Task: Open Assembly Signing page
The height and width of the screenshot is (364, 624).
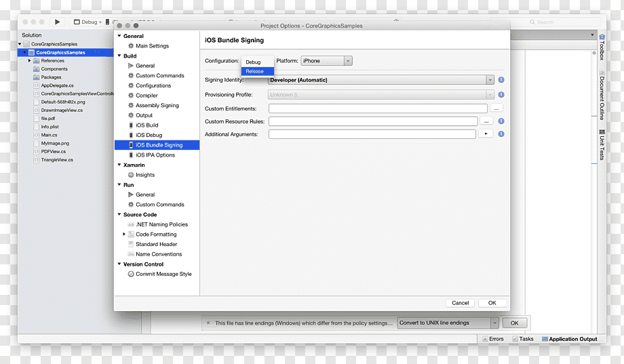Action: click(157, 106)
